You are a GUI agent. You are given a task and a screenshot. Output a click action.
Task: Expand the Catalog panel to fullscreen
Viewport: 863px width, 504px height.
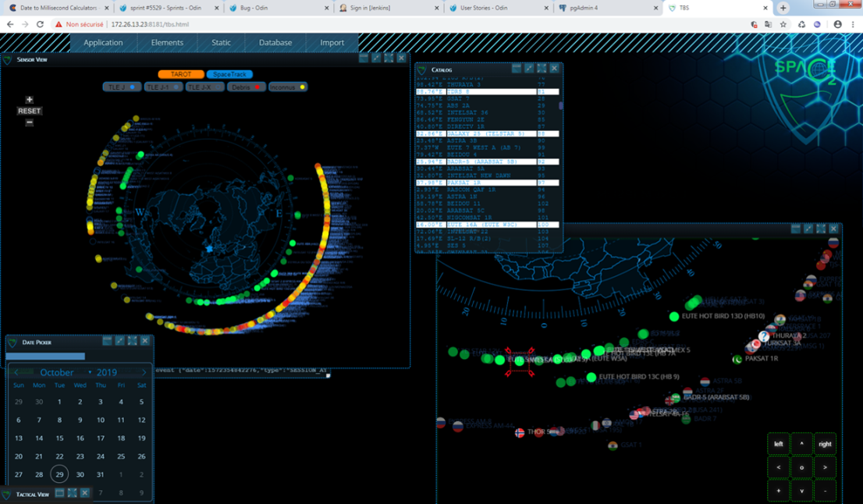click(542, 68)
